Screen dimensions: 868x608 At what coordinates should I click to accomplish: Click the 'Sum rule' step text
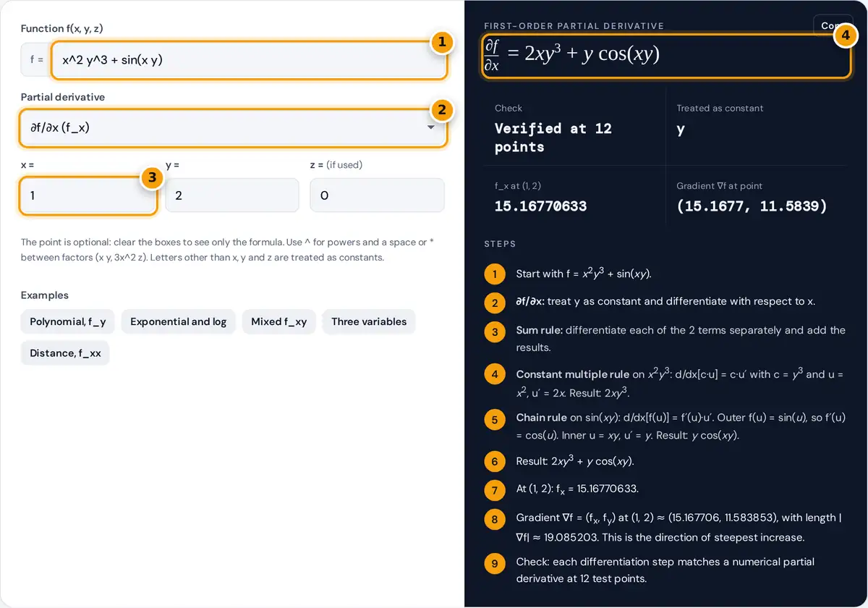tap(681, 339)
